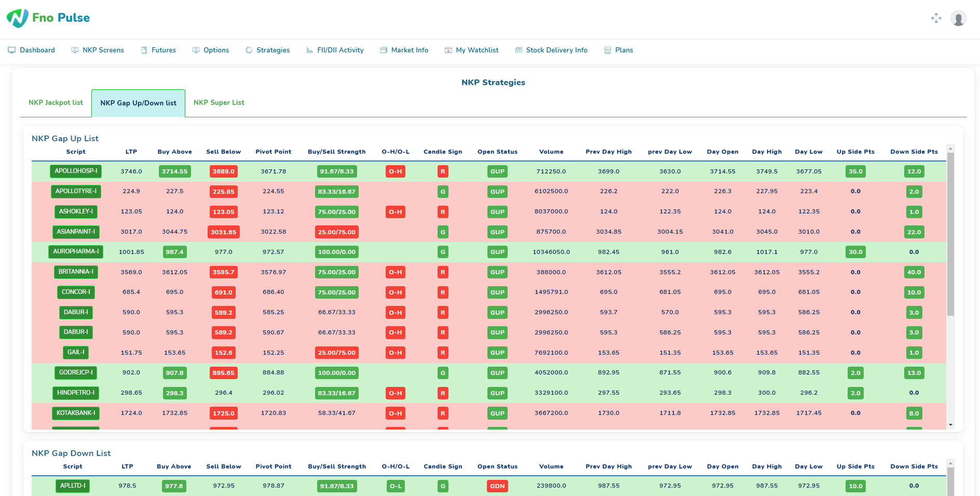Click the Volume header in Gap Up list
Viewport: 980px width, 496px height.
(551, 152)
